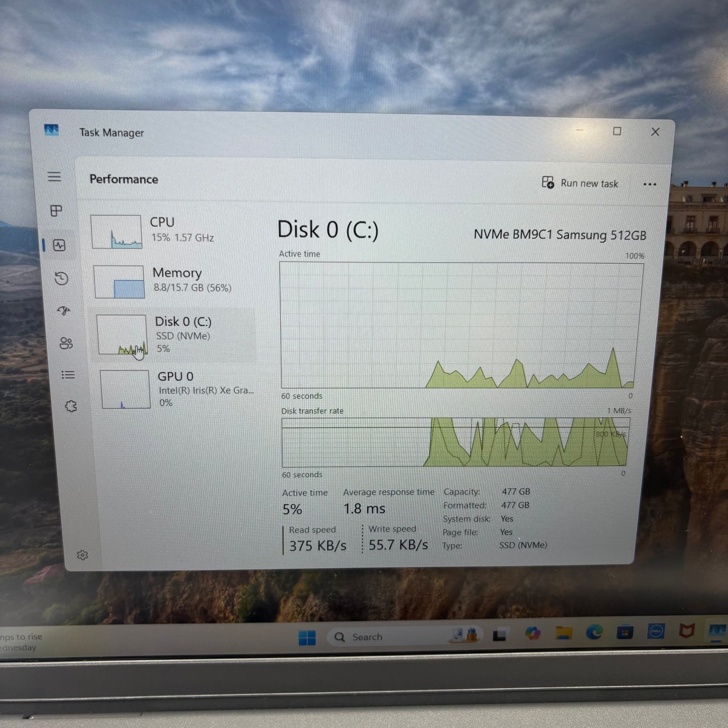The image size is (728, 728).
Task: Click the Read speed 375 KB/s value
Action: tap(317, 546)
